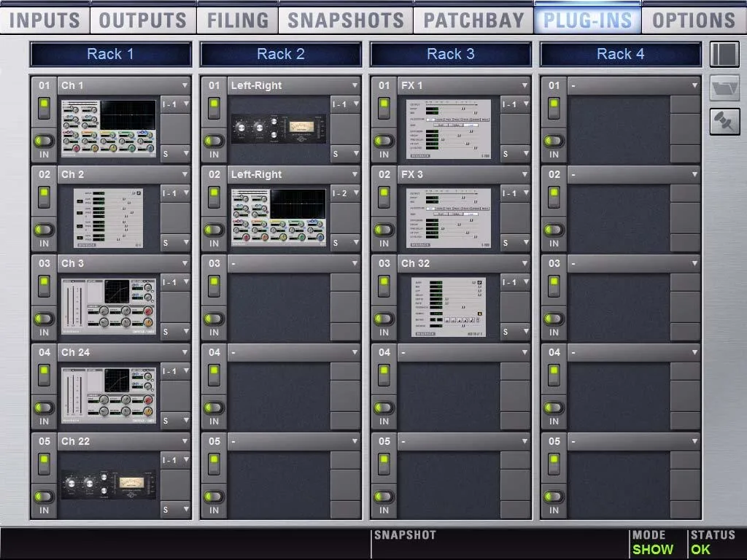
Task: Switch to the FILING tab
Action: (x=237, y=20)
